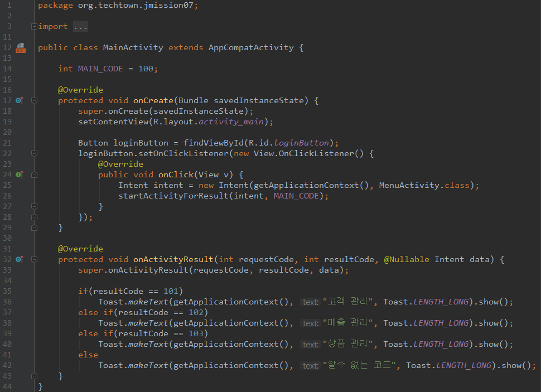This screenshot has height=392, width=541.
Task: Click MainActivity class name in declaration
Action: [133, 47]
